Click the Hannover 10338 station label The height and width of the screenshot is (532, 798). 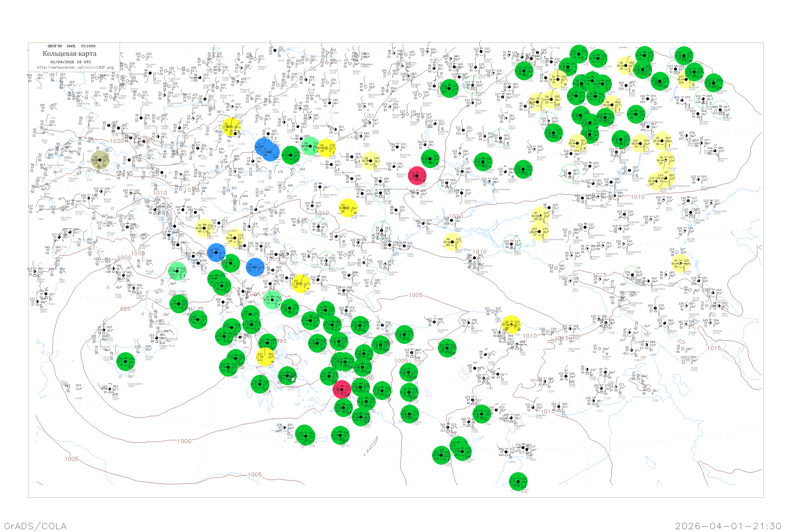(151, 65)
